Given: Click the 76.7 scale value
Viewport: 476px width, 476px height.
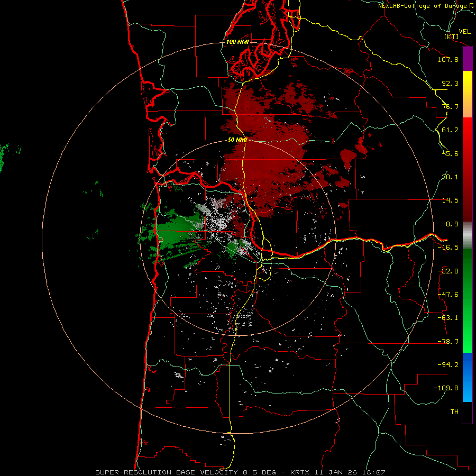Looking at the screenshot, I should pyautogui.click(x=450, y=106).
